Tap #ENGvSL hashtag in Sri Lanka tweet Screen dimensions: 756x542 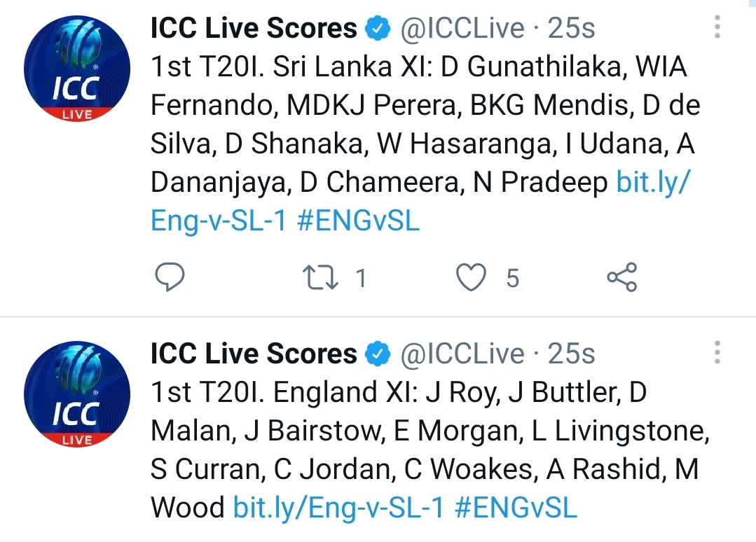[x=358, y=221]
